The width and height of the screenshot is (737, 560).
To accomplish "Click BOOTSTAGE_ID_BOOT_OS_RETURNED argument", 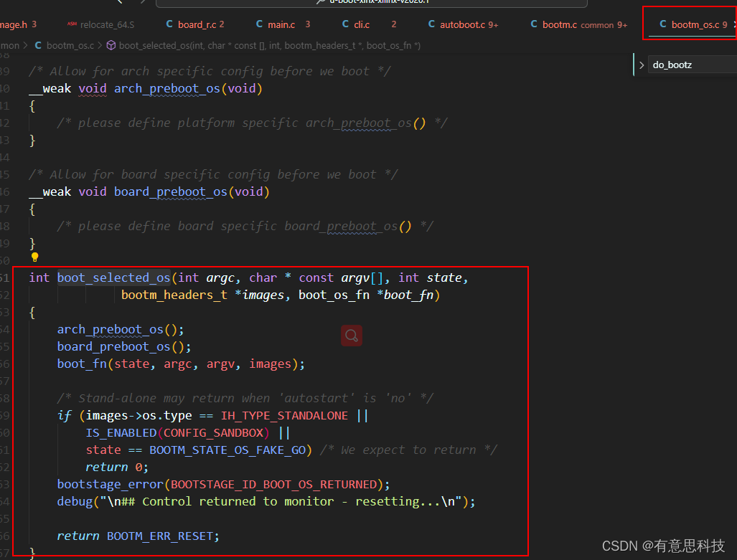I will [x=274, y=485].
